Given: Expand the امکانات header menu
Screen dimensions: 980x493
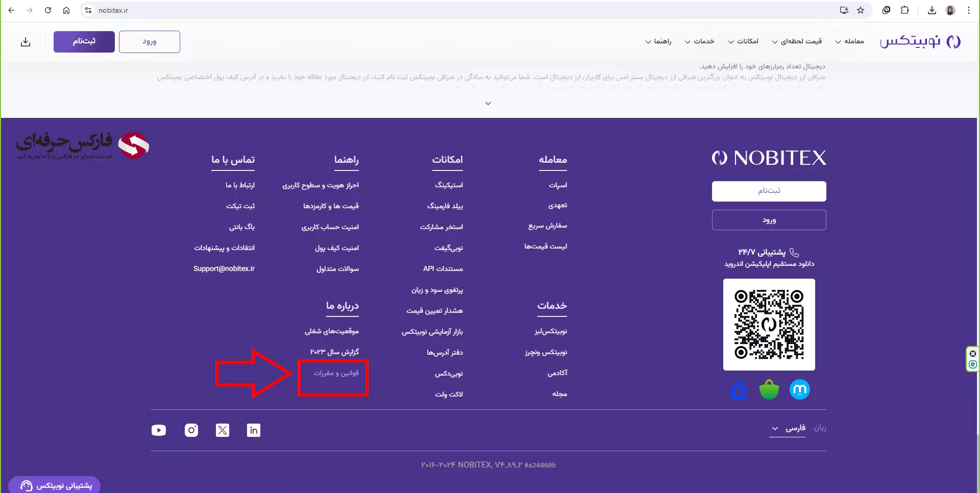Looking at the screenshot, I should 743,41.
